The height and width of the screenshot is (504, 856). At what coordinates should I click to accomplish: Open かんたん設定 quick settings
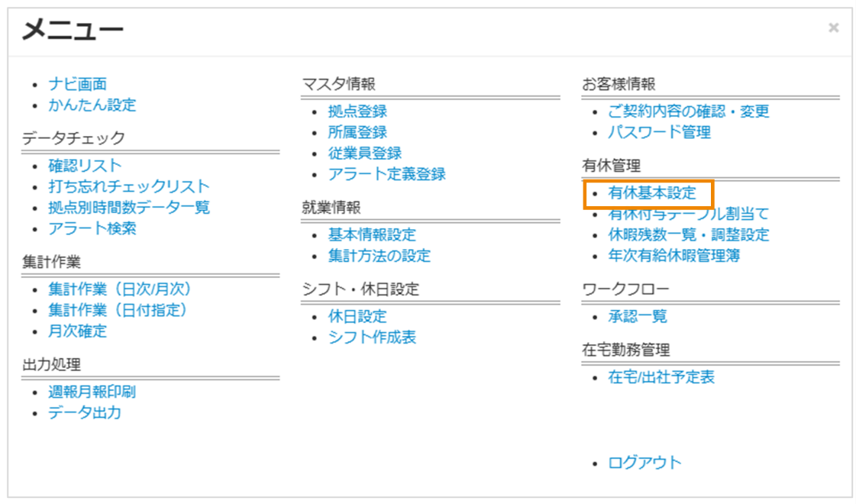90,105
